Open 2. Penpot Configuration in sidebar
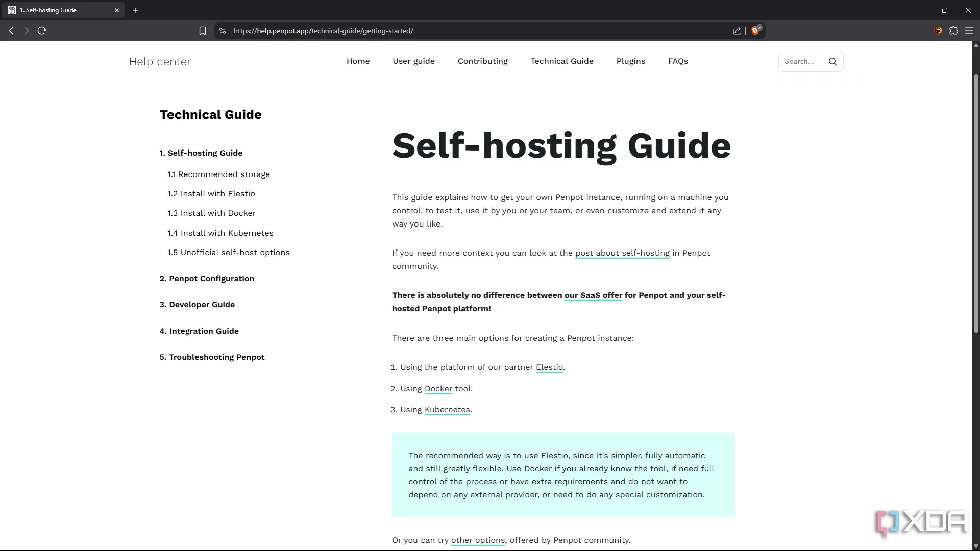Image resolution: width=980 pixels, height=551 pixels. (x=207, y=279)
